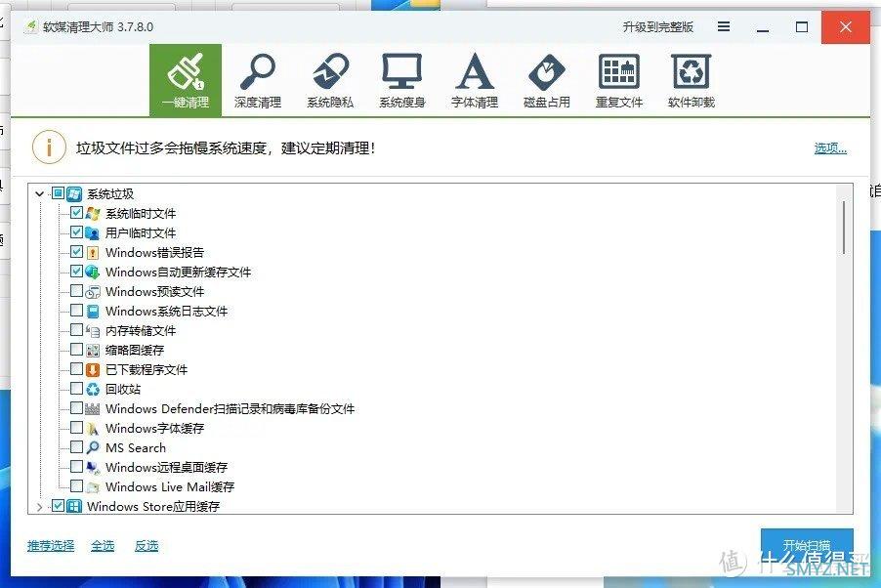Click the Windows自动更新缓存文件 globe icon

pyautogui.click(x=93, y=273)
